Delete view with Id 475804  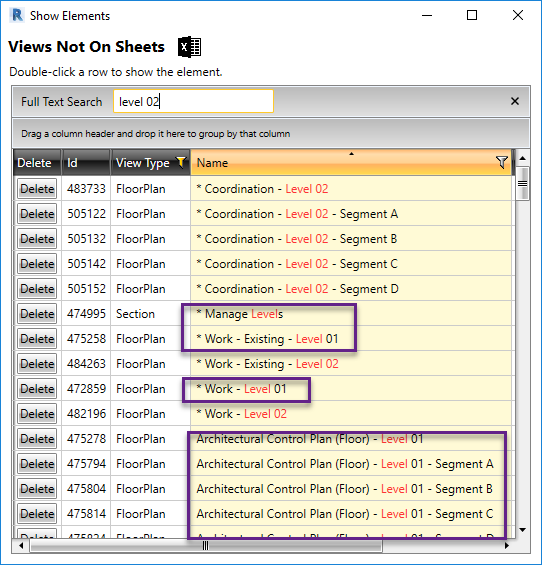point(37,489)
